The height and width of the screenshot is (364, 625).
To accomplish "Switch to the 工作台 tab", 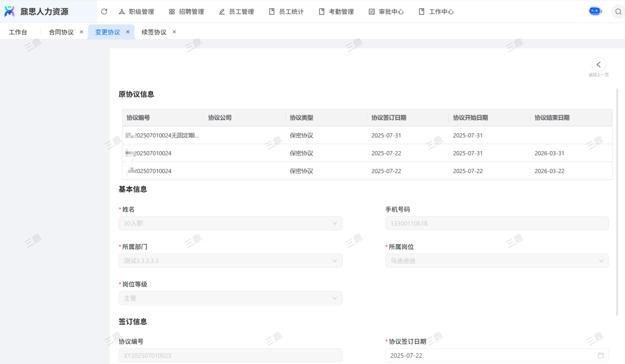I will point(18,32).
